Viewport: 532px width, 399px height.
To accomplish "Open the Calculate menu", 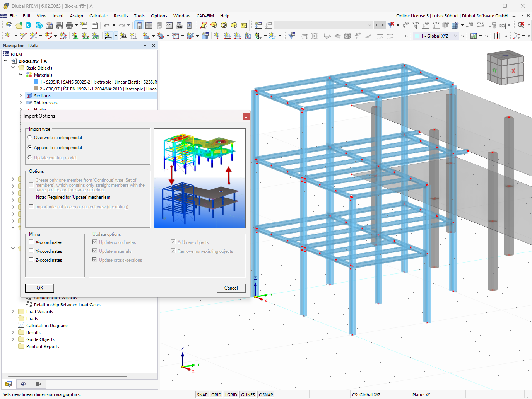I will pyautogui.click(x=98, y=16).
